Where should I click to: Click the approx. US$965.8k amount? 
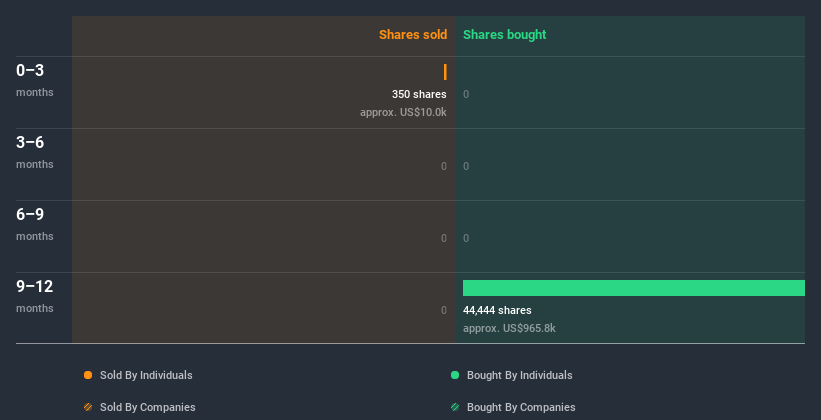(x=509, y=328)
